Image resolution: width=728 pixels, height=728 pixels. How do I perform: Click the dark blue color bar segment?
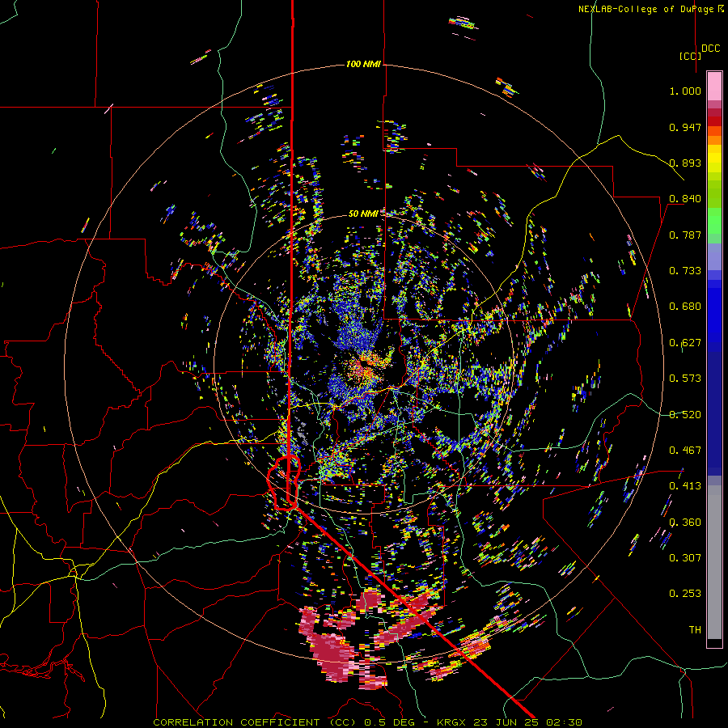714,413
